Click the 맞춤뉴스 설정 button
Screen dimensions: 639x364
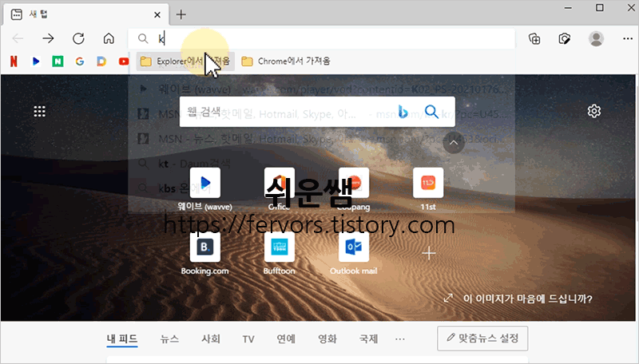(x=482, y=338)
